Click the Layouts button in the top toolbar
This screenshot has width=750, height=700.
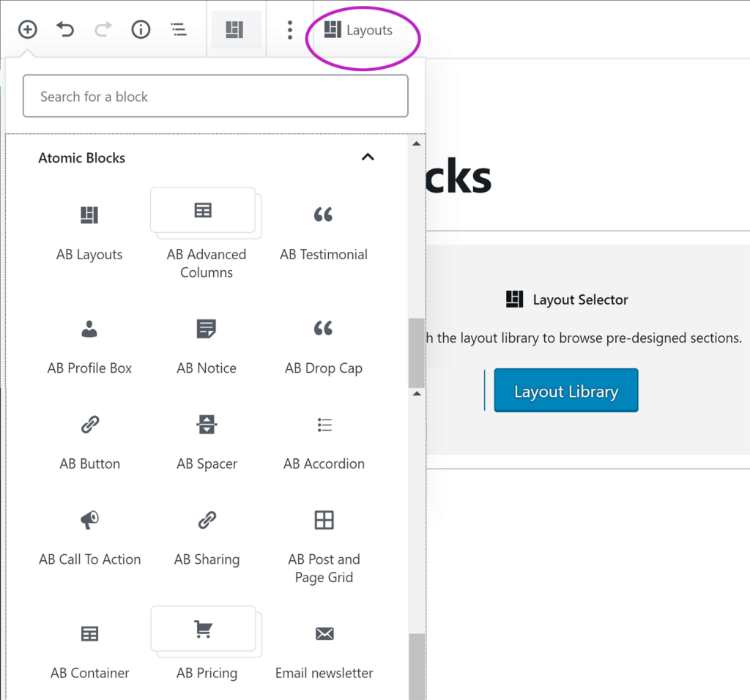point(358,30)
